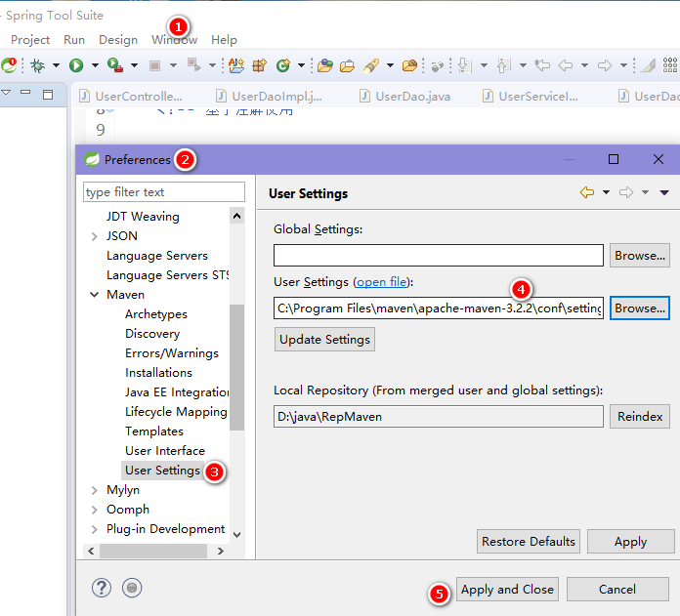
Task: Click the Global Settings path input field
Action: (439, 256)
